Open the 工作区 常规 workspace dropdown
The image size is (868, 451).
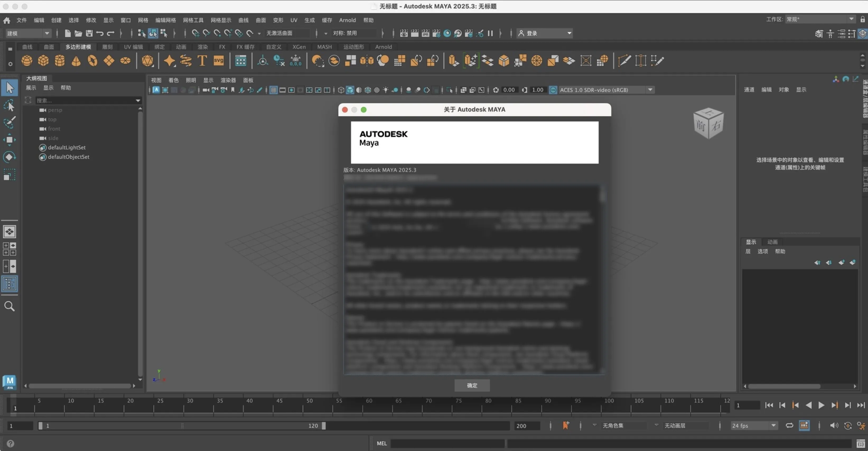[820, 19]
